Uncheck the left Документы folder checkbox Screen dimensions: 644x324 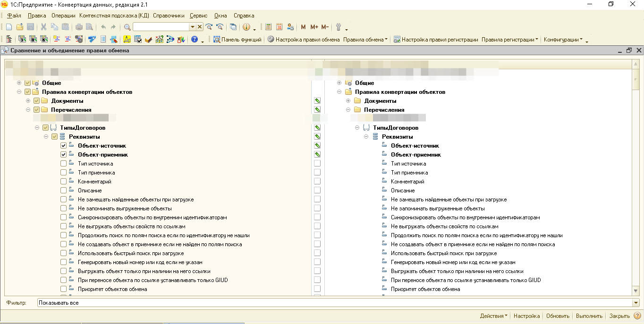36,101
